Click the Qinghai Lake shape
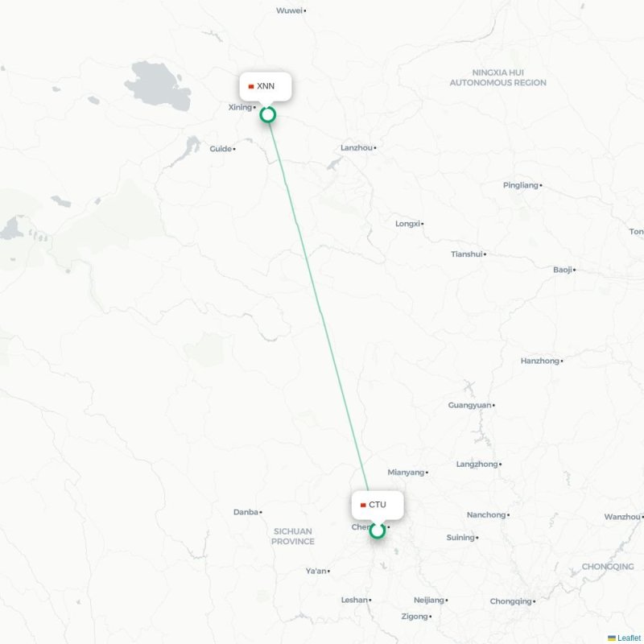Image resolution: width=644 pixels, height=644 pixels. pyautogui.click(x=159, y=85)
